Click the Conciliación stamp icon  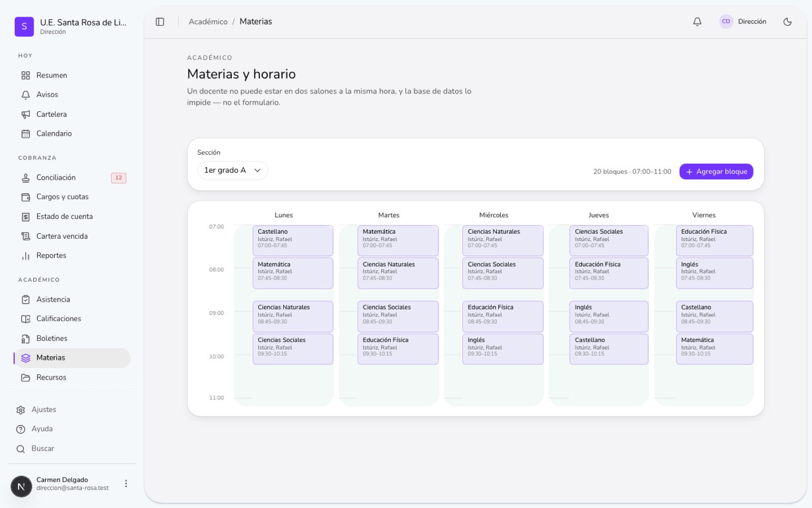pos(26,178)
